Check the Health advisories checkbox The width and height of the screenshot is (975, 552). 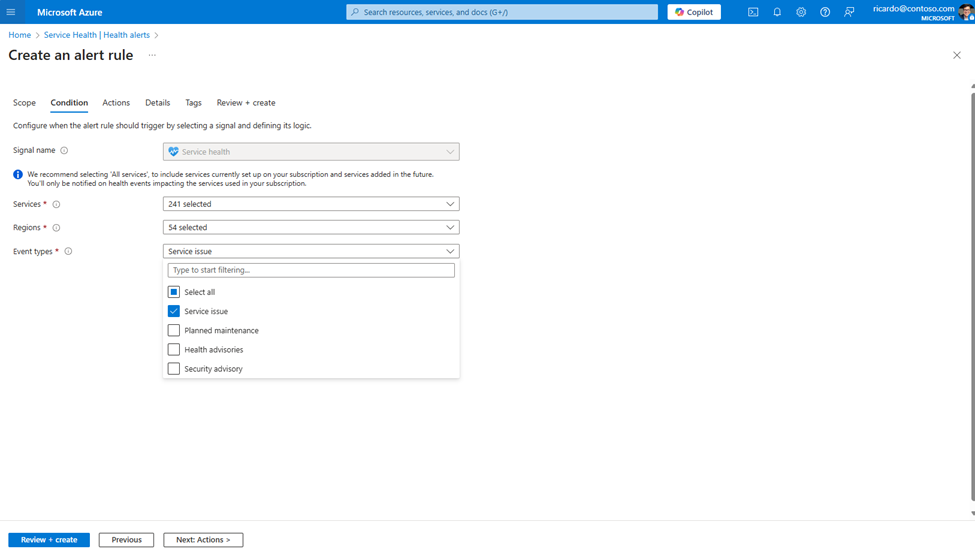pyautogui.click(x=173, y=350)
